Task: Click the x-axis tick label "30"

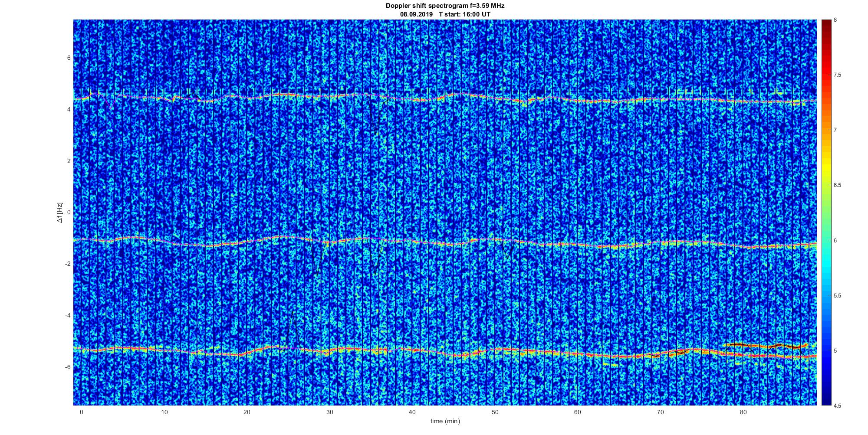Action: click(329, 412)
